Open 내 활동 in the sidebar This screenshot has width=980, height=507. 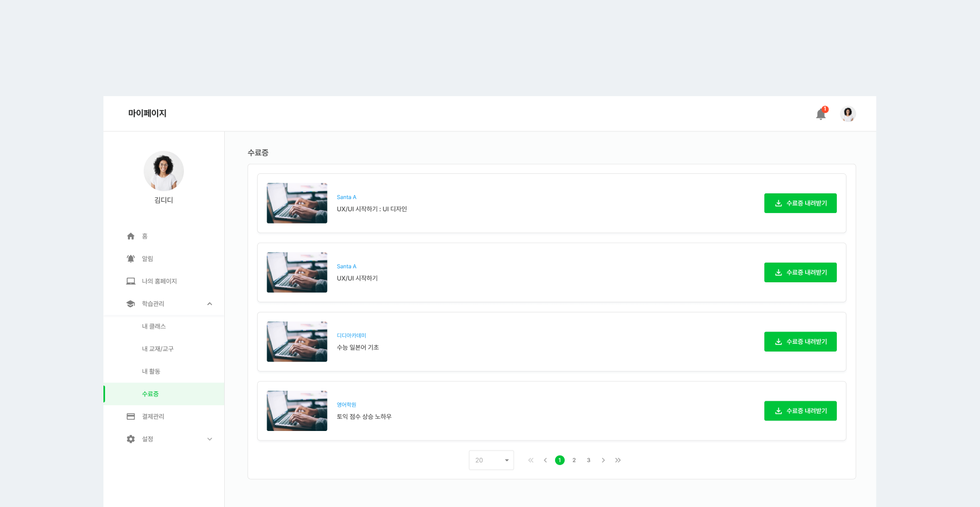(151, 372)
